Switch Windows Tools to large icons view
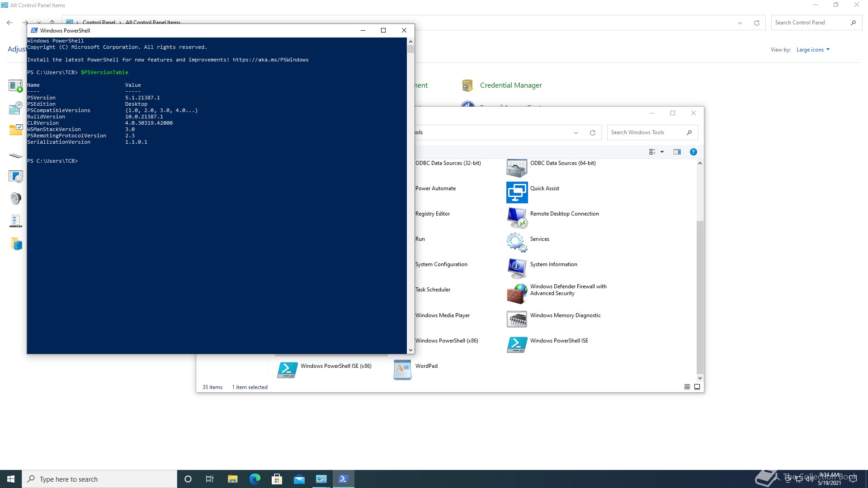 click(x=697, y=387)
